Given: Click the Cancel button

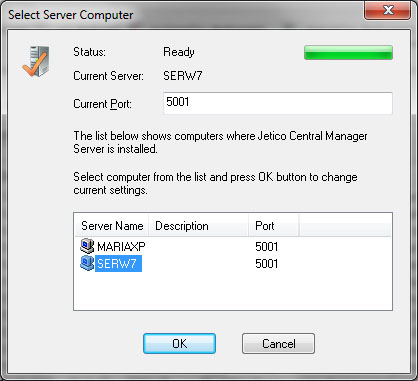Looking at the screenshot, I should click(278, 343).
